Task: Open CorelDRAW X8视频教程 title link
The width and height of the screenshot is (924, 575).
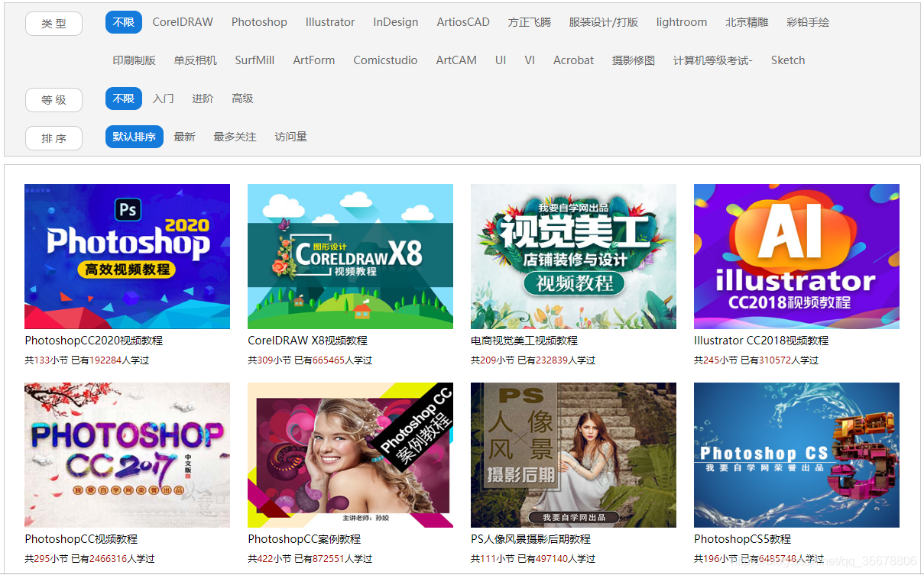Action: click(x=307, y=341)
